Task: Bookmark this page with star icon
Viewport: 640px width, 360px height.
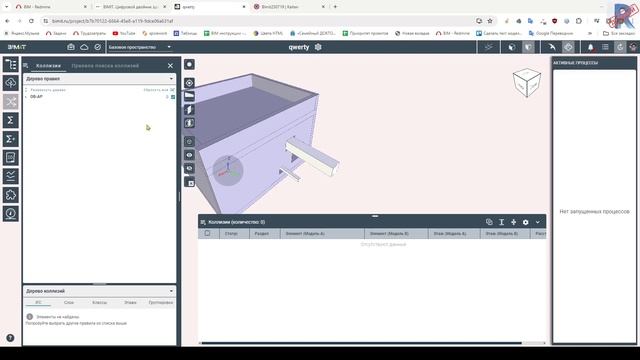Action: pyautogui.click(x=490, y=21)
